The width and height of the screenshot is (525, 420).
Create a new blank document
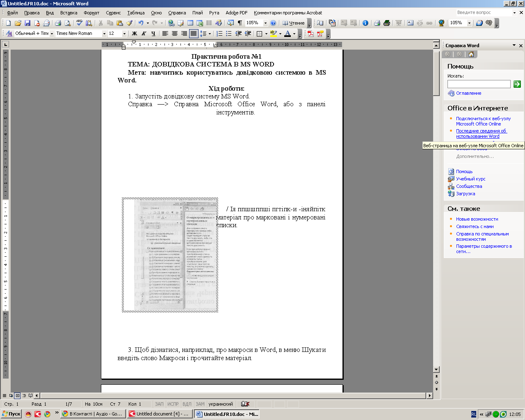(x=8, y=23)
